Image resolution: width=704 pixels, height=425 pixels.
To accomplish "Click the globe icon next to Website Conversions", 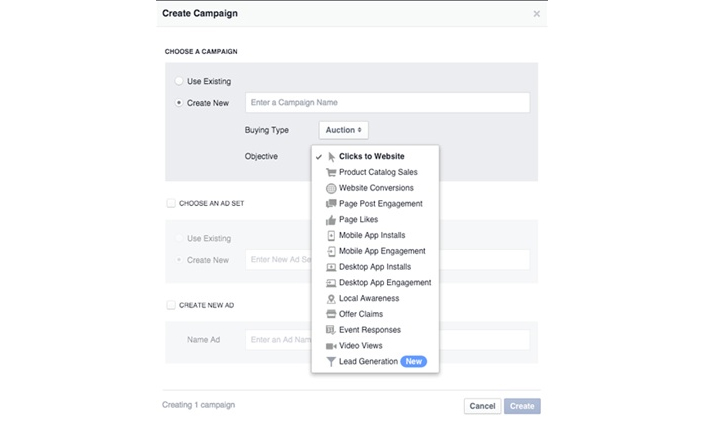I will [x=331, y=188].
